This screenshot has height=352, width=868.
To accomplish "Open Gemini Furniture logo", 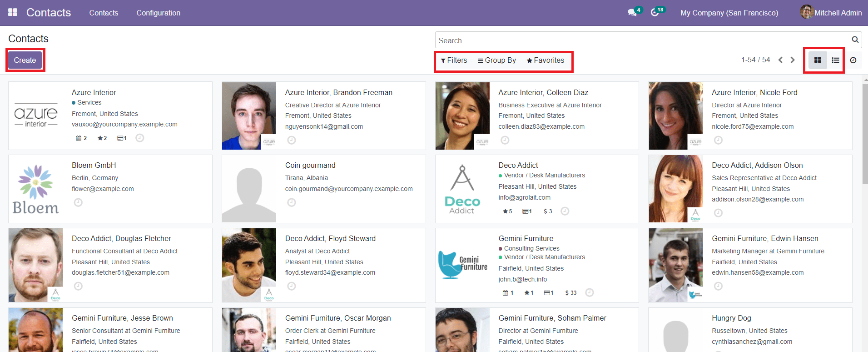I will click(x=462, y=265).
